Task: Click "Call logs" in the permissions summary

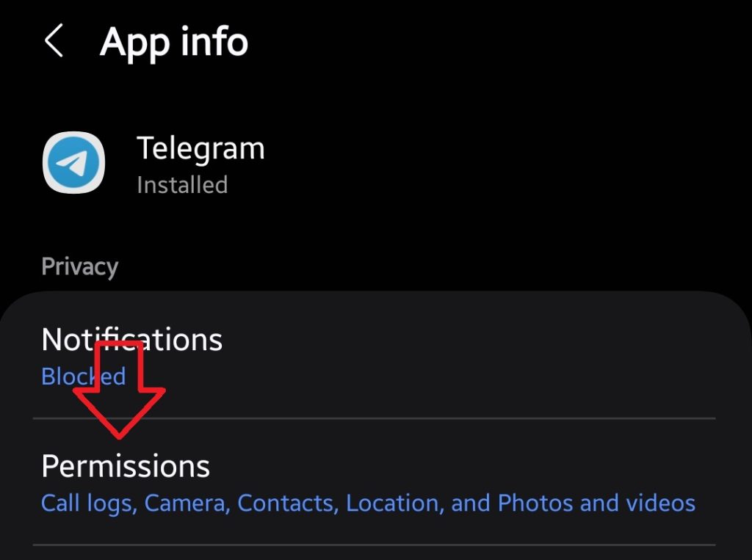Action: click(x=88, y=503)
